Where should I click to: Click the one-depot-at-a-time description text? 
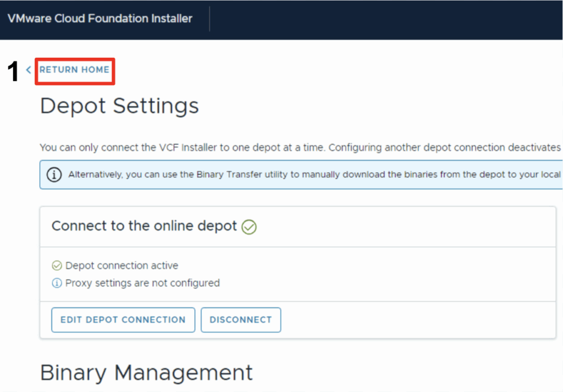(x=300, y=147)
